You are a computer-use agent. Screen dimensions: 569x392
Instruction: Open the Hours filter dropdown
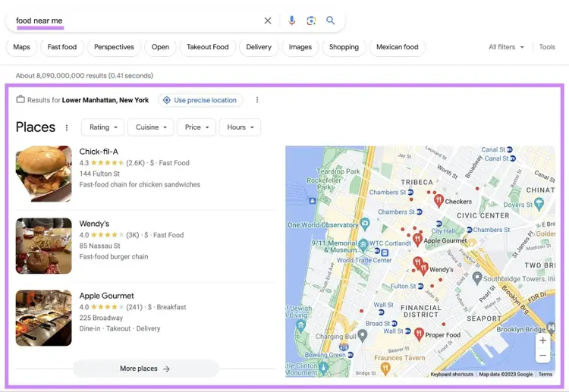240,127
